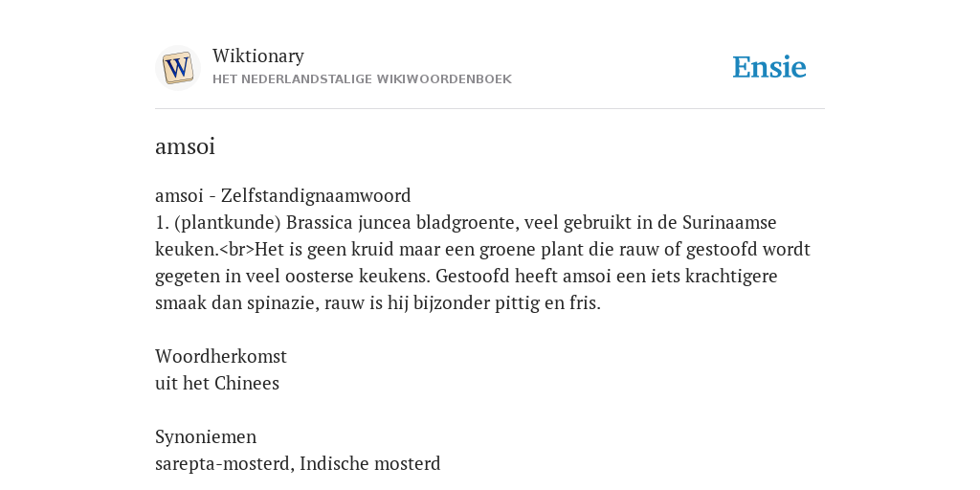Image resolution: width=980 pixels, height=490 pixels.
Task: Click 'uit het Chinees' etymology text
Action: coord(217,383)
